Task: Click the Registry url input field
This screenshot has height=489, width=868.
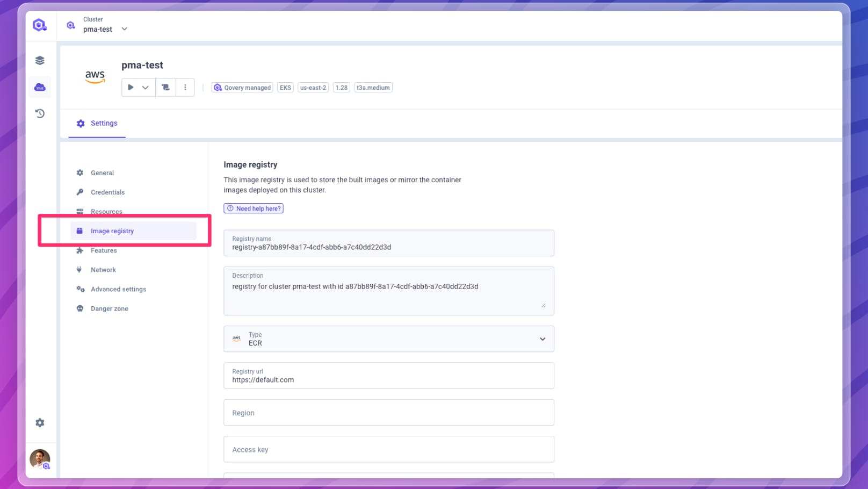Action: [389, 376]
